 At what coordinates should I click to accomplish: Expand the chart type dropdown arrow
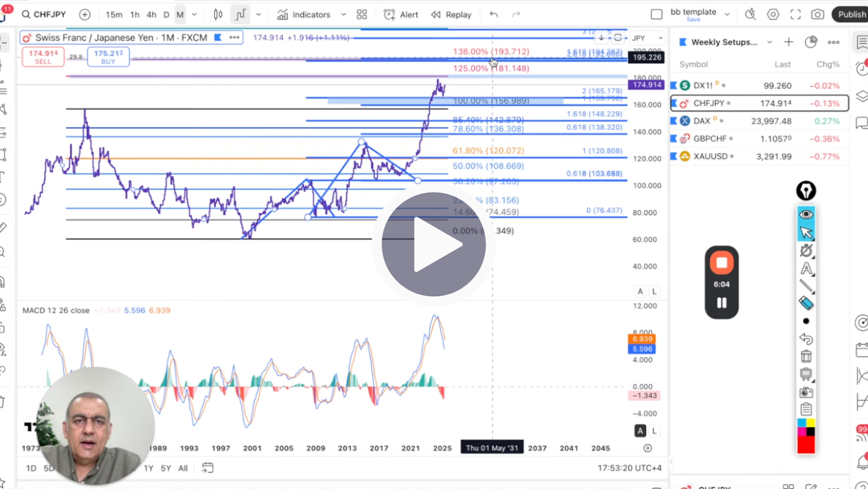click(x=258, y=15)
